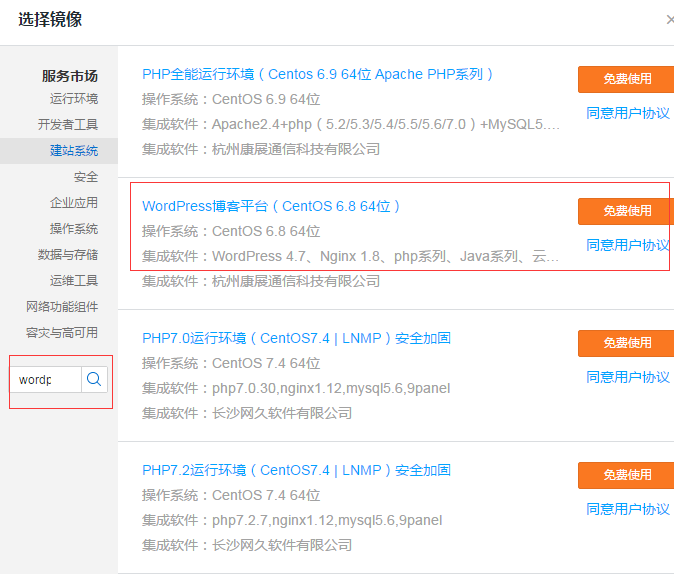Close the 选择镜像 dialog

pyautogui.click(x=670, y=20)
